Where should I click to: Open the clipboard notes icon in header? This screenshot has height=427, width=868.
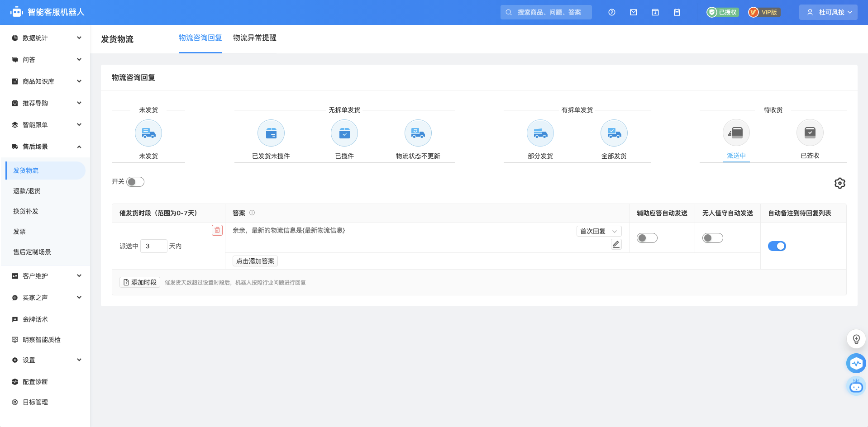[677, 12]
